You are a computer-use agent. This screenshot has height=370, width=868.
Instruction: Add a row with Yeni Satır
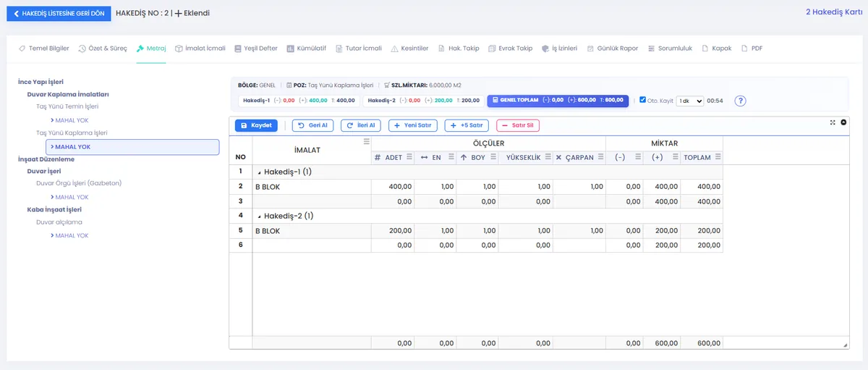(x=413, y=125)
